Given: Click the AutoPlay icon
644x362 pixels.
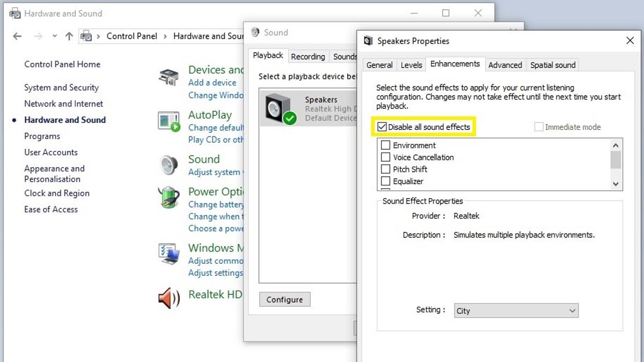Looking at the screenshot, I should tap(169, 121).
